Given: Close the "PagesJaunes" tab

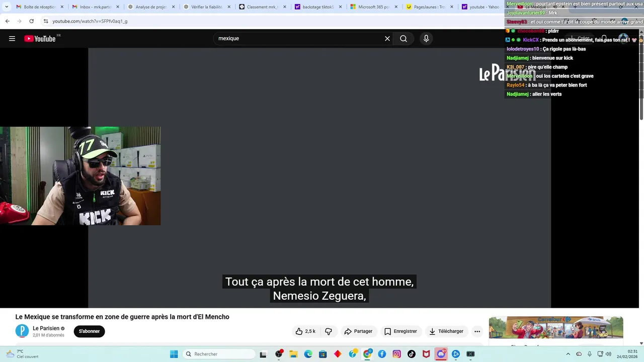Looking at the screenshot, I should [x=451, y=7].
